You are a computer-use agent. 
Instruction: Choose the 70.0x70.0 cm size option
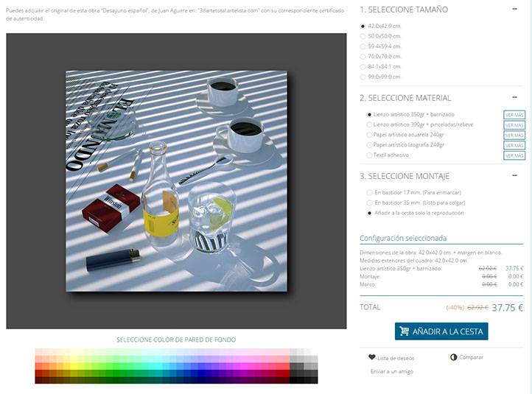[363, 57]
